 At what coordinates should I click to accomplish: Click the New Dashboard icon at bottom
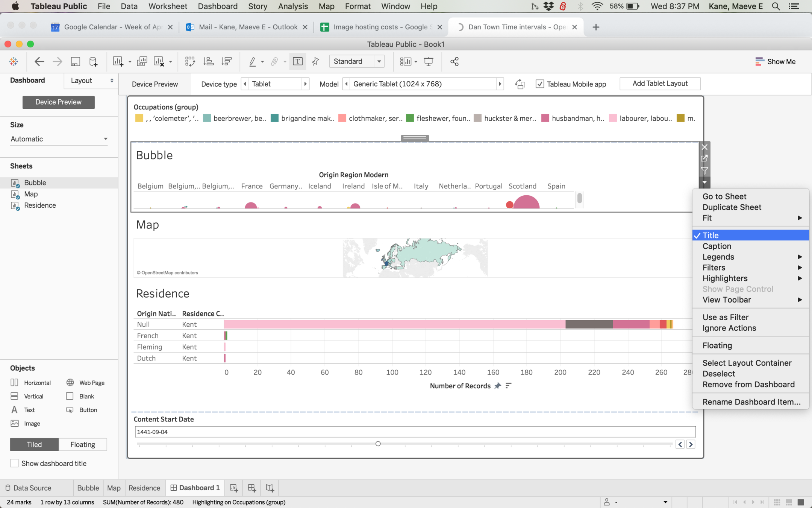(251, 488)
